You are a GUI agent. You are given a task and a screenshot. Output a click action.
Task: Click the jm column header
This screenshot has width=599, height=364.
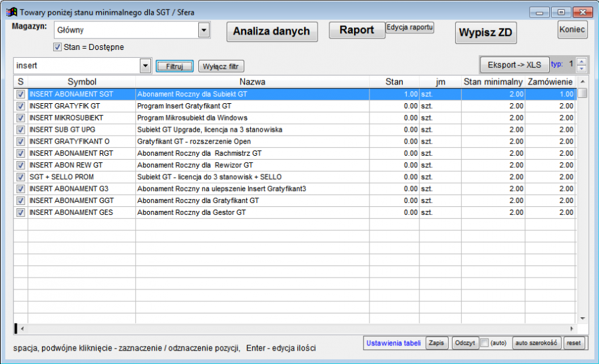pos(441,82)
